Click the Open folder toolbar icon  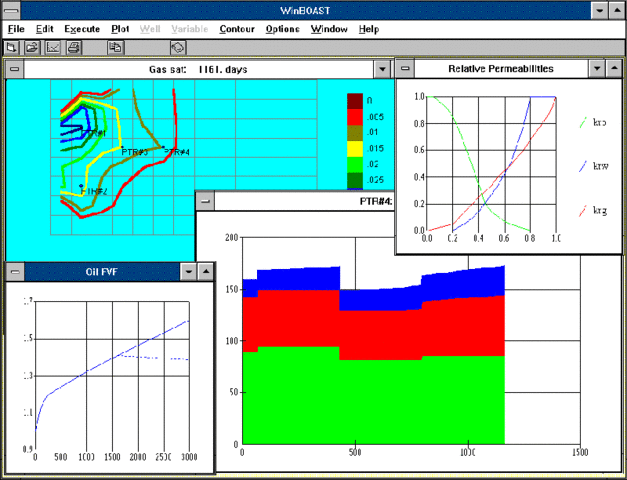(x=32, y=48)
